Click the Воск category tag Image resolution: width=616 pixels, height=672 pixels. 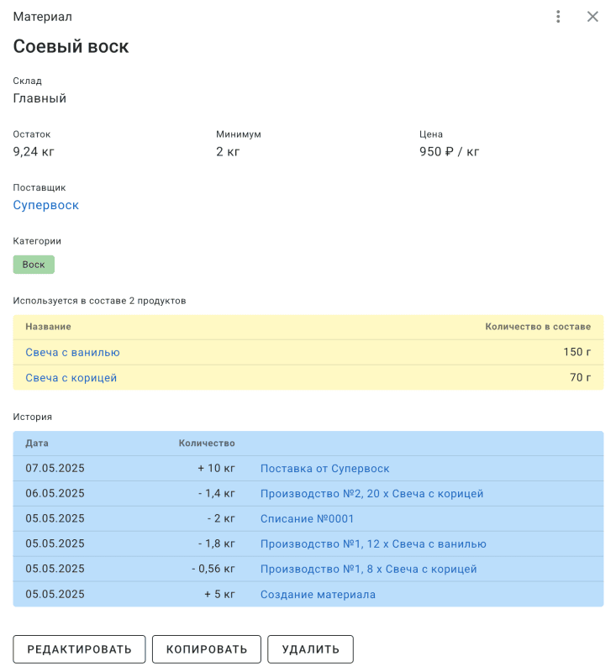34,265
